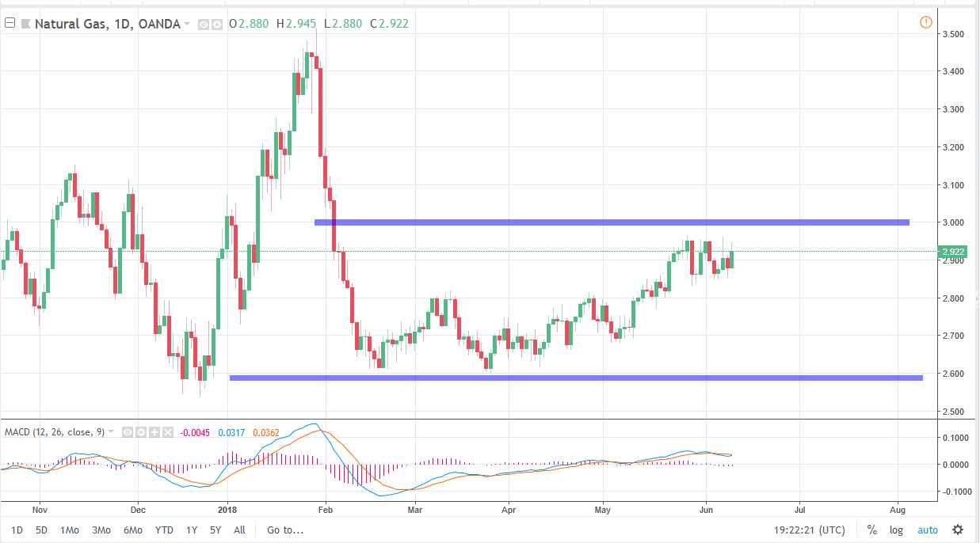Open chart settings gear at bottom right
Viewport: 980px width, 543px height.
(958, 530)
